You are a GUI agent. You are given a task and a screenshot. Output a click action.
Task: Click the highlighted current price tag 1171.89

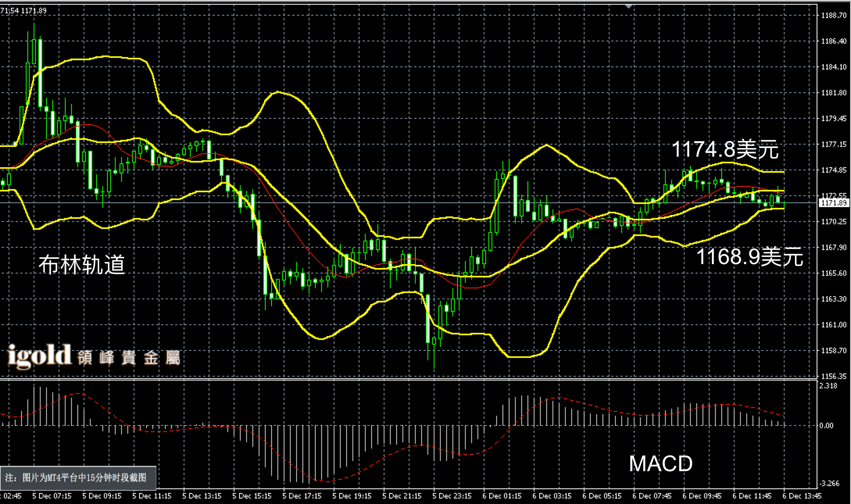coord(834,203)
